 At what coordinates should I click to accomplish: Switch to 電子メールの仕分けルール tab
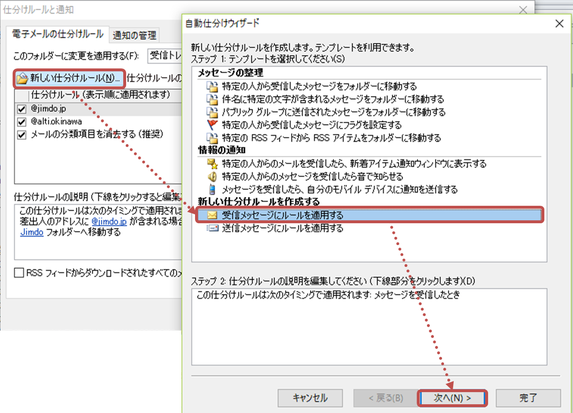(x=58, y=34)
